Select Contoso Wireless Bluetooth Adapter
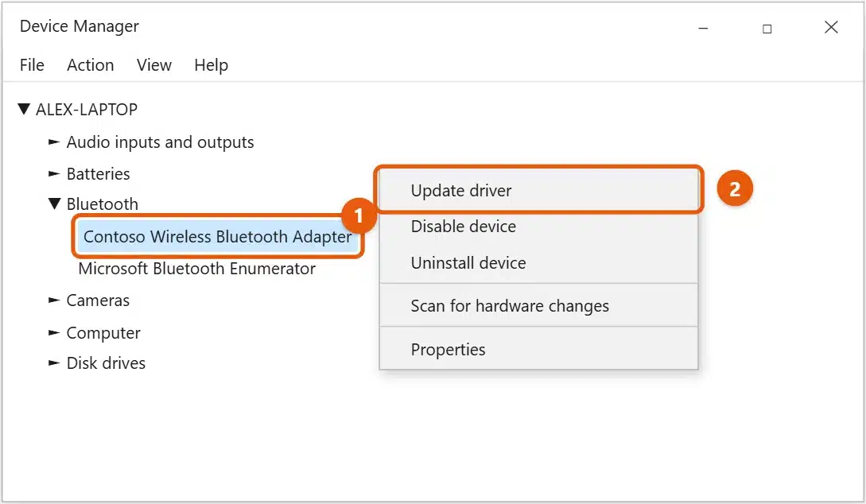The image size is (866, 504). 218,237
